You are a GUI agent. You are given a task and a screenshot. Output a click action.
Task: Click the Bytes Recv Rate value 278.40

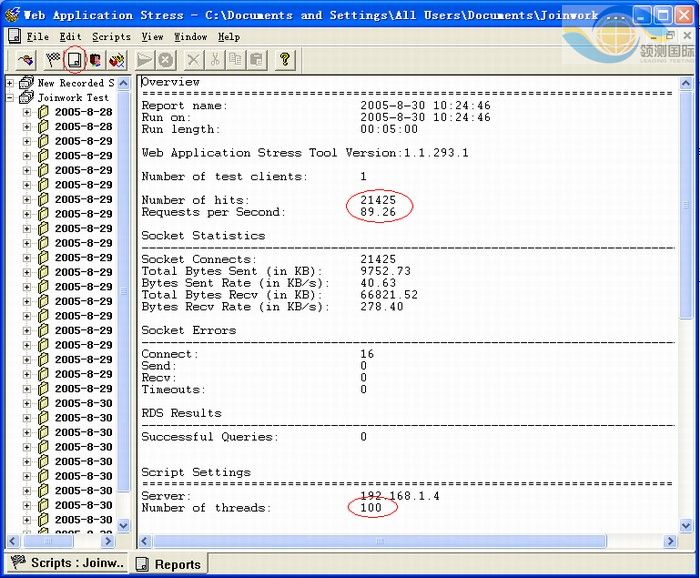coord(382,307)
